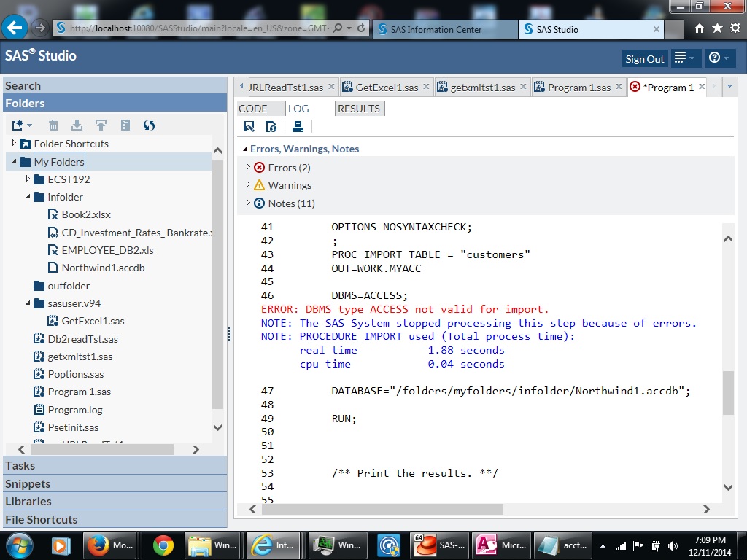Open the browser home page icon
The width and height of the screenshot is (747, 560).
coord(700,28)
